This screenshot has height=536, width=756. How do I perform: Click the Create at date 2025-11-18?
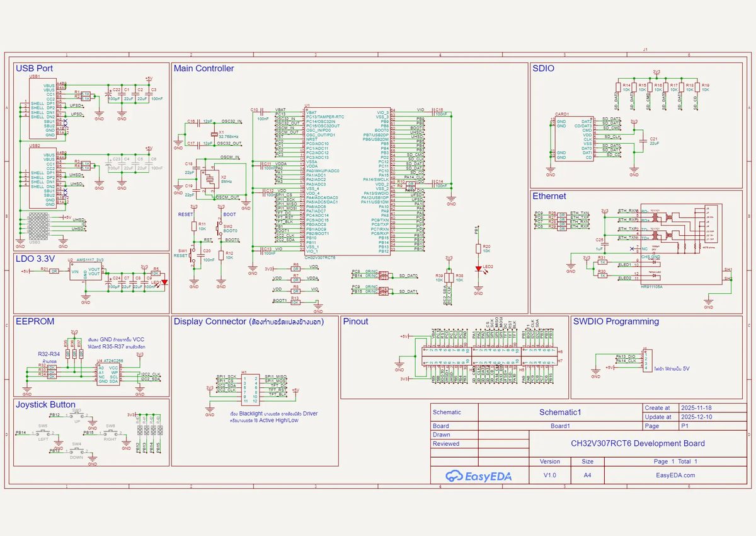pos(696,408)
